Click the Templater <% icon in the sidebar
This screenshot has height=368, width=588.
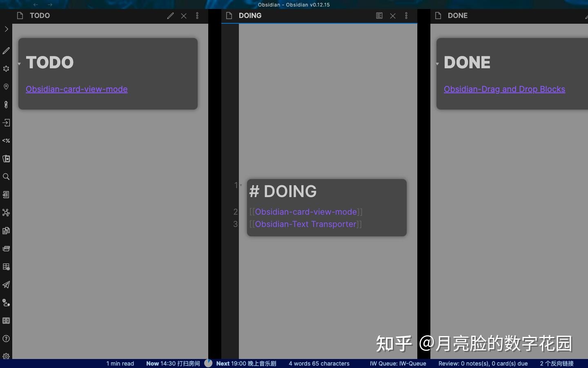pyautogui.click(x=6, y=141)
